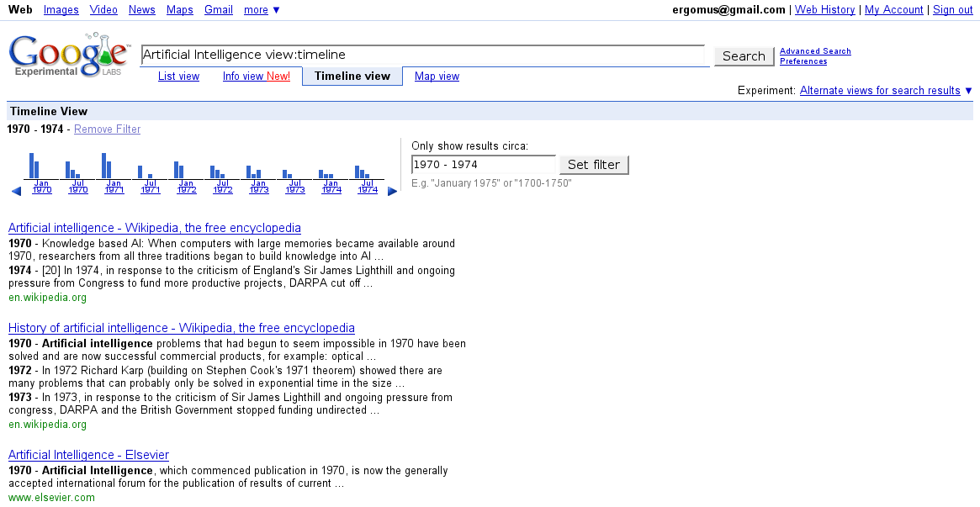Viewport: 980px width, 507px height.
Task: Click the '1974 - [20] In 1974' snippet
Action: (232, 277)
